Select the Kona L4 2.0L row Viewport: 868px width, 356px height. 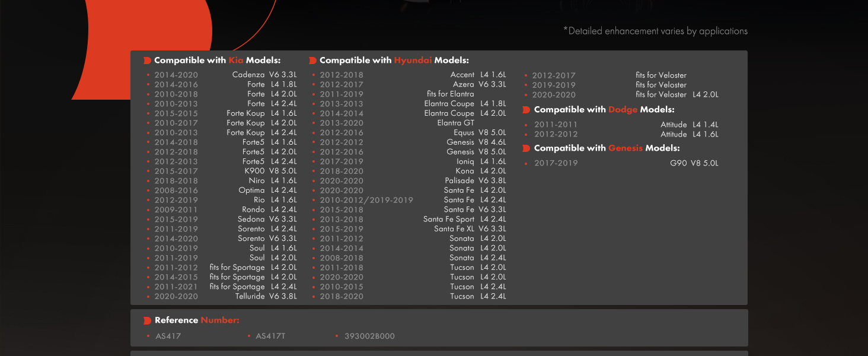409,171
